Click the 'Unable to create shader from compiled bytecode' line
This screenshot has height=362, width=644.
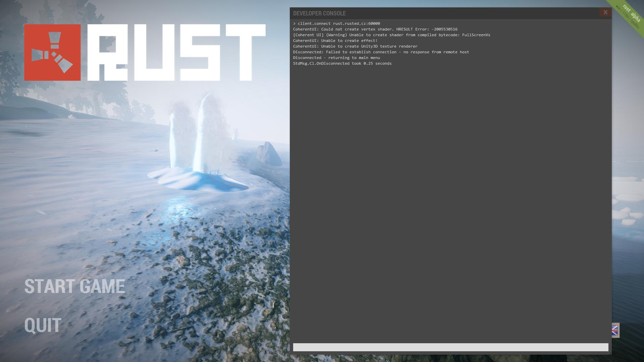click(x=391, y=35)
